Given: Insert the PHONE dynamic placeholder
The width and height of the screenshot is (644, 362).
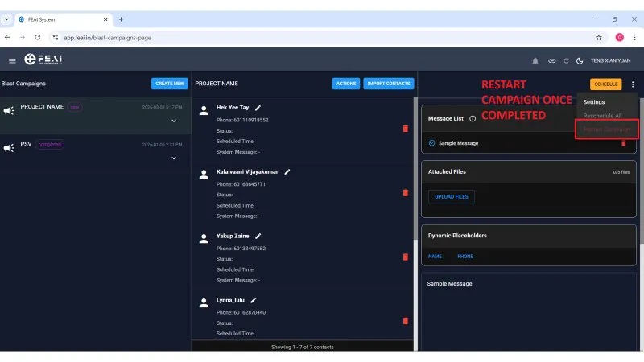Looking at the screenshot, I should point(465,256).
